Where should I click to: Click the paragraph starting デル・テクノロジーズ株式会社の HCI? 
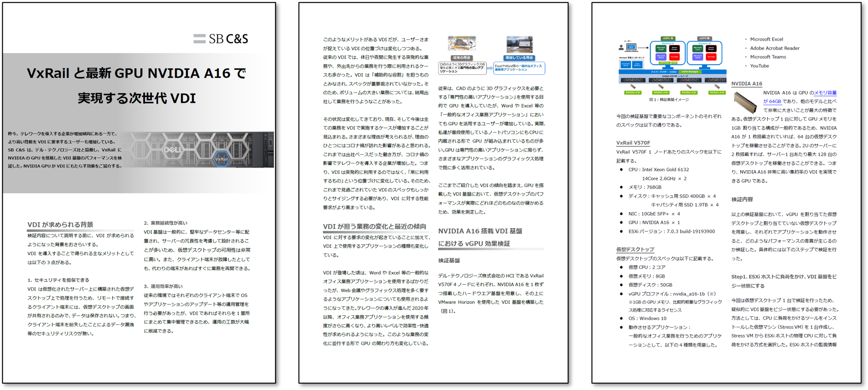(x=491, y=293)
